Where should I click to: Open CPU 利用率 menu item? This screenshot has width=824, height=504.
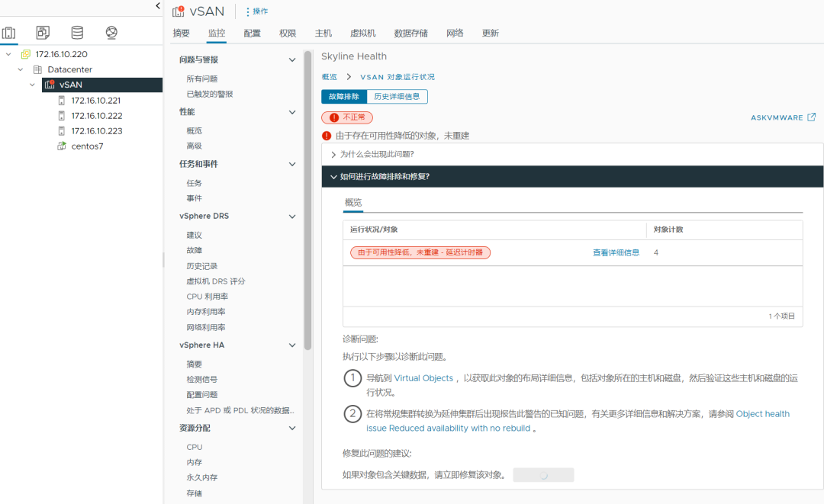(x=207, y=297)
